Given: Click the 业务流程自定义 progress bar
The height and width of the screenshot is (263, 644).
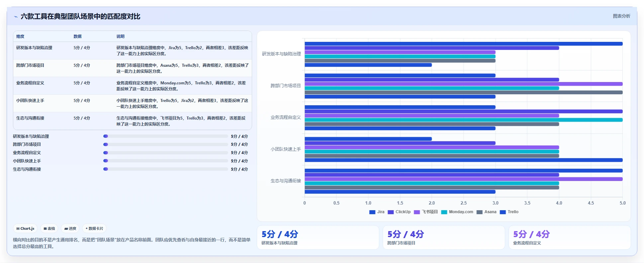Looking at the screenshot, I should 165,153.
